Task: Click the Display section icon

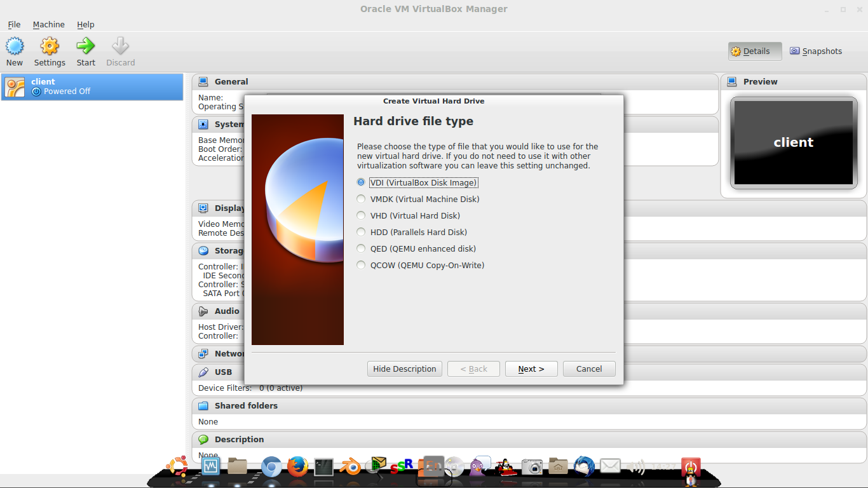Action: pos(203,208)
